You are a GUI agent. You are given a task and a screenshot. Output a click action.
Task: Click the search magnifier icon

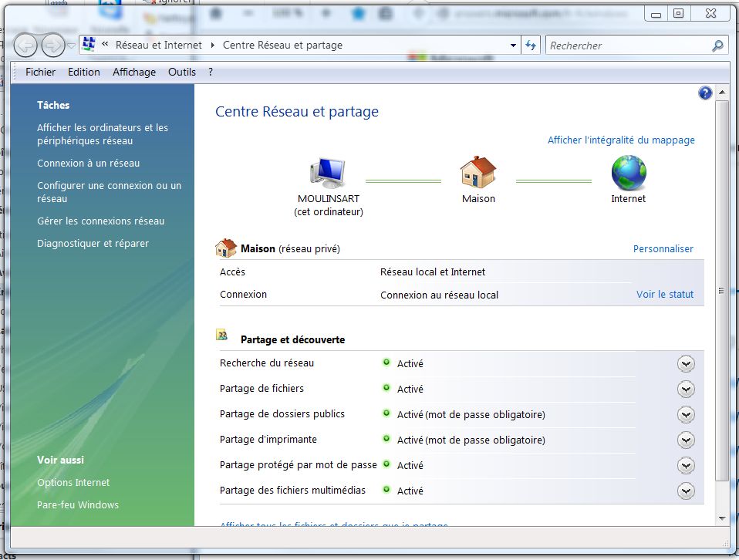pyautogui.click(x=717, y=45)
